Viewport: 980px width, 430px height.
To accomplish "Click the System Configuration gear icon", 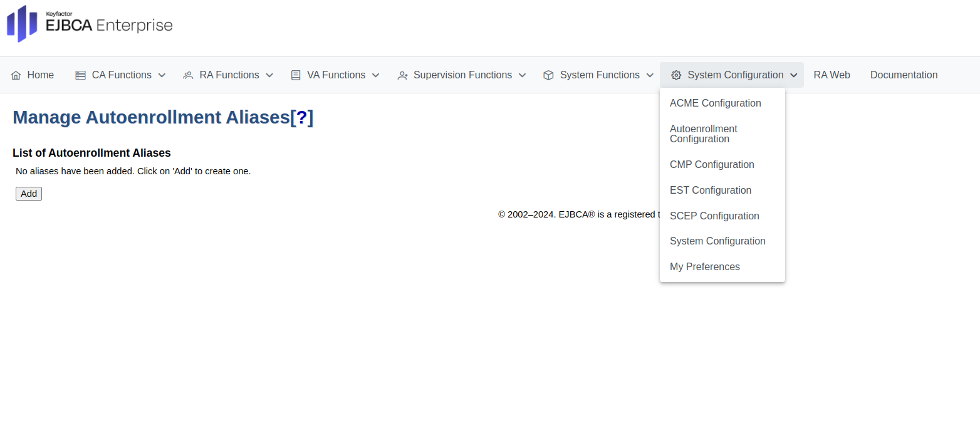I will (676, 75).
